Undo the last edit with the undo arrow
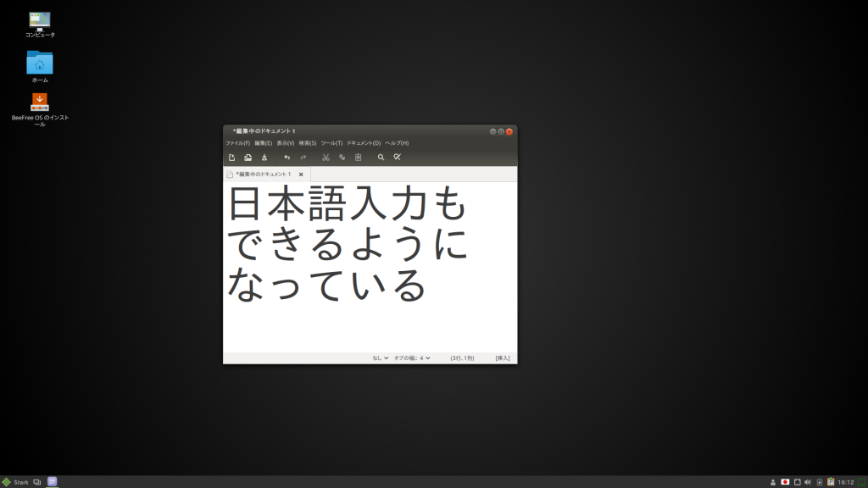This screenshot has height=488, width=868. (287, 158)
